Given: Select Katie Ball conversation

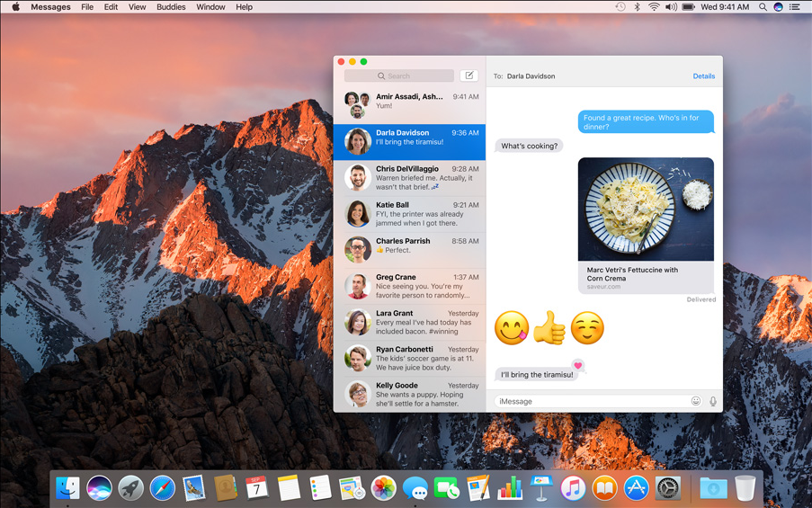Looking at the screenshot, I should click(x=410, y=214).
